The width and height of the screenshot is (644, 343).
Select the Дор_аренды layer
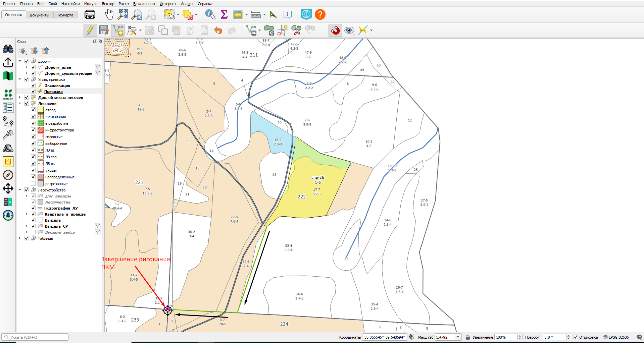click(58, 196)
